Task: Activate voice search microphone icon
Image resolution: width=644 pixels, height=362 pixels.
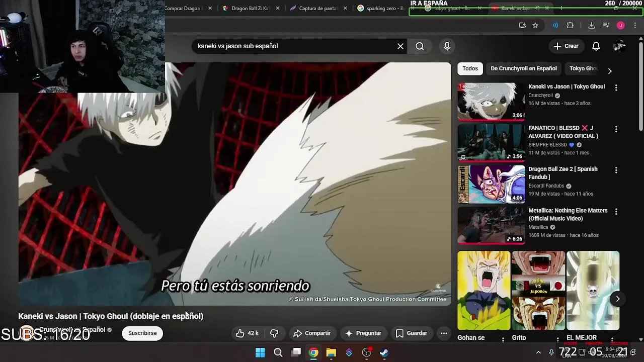Action: [447, 46]
